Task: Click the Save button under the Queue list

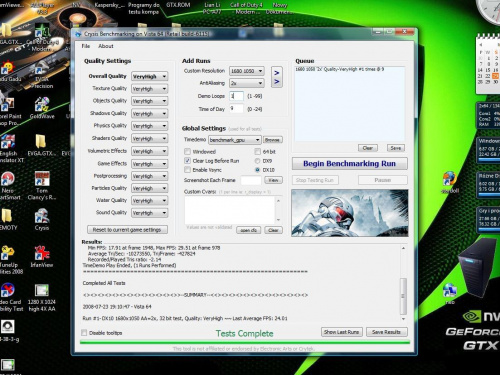Action: [x=396, y=148]
